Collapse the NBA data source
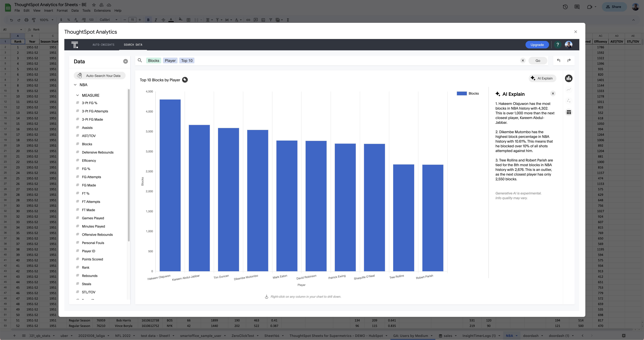Viewport: 644px width, 340px height. 75,85
